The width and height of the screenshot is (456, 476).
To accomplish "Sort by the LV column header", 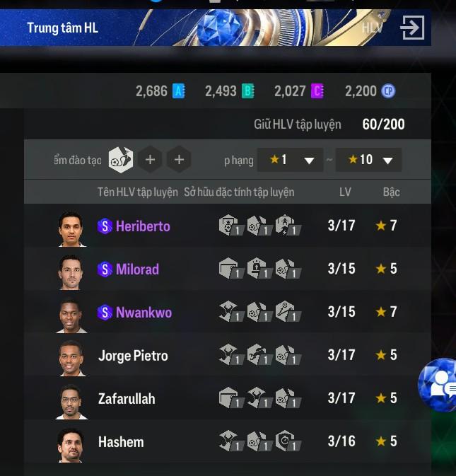I will [345, 192].
